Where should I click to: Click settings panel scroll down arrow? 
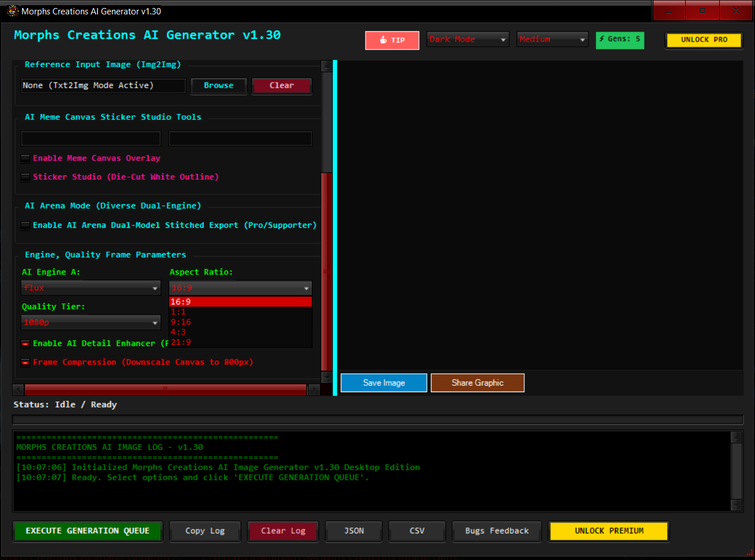[x=326, y=377]
